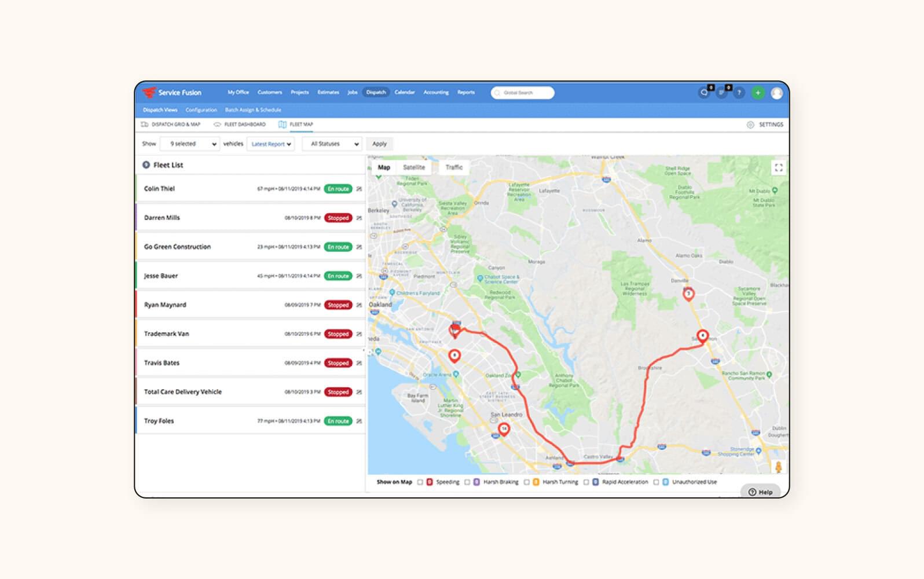
Task: Select the Troy Foles fleet row
Action: click(x=250, y=421)
